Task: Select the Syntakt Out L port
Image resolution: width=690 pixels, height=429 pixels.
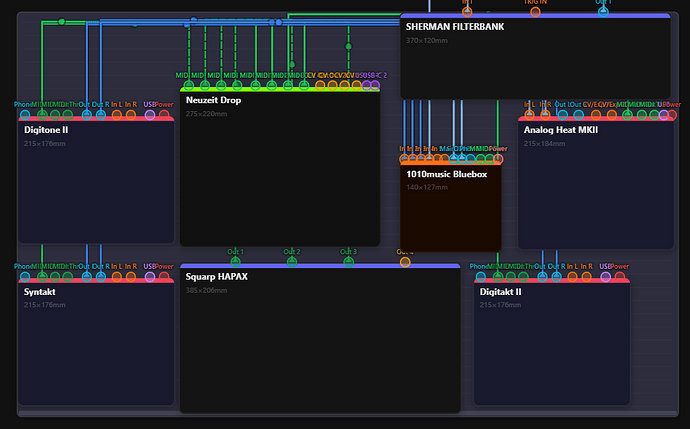Action: coord(87,277)
